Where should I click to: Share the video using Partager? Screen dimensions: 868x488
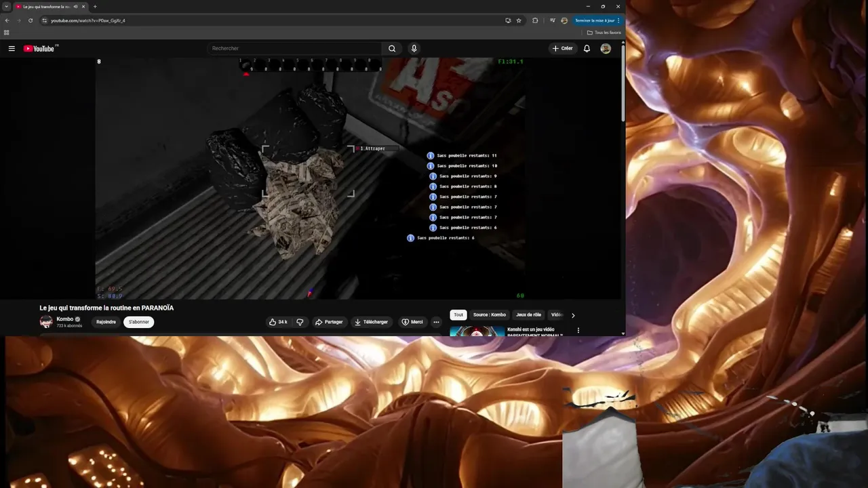point(329,322)
